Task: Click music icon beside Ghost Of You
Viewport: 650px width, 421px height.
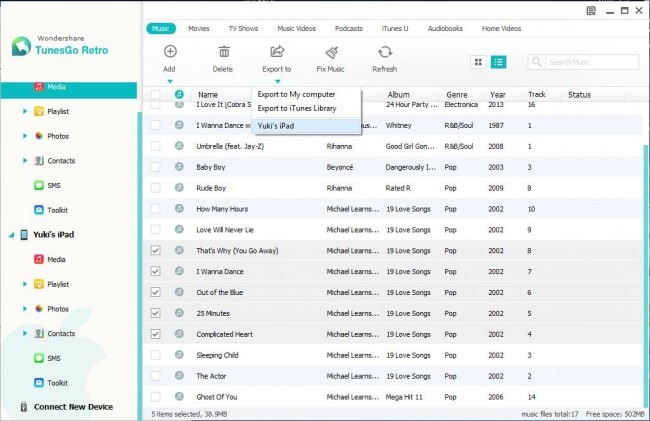Action: coord(179,397)
